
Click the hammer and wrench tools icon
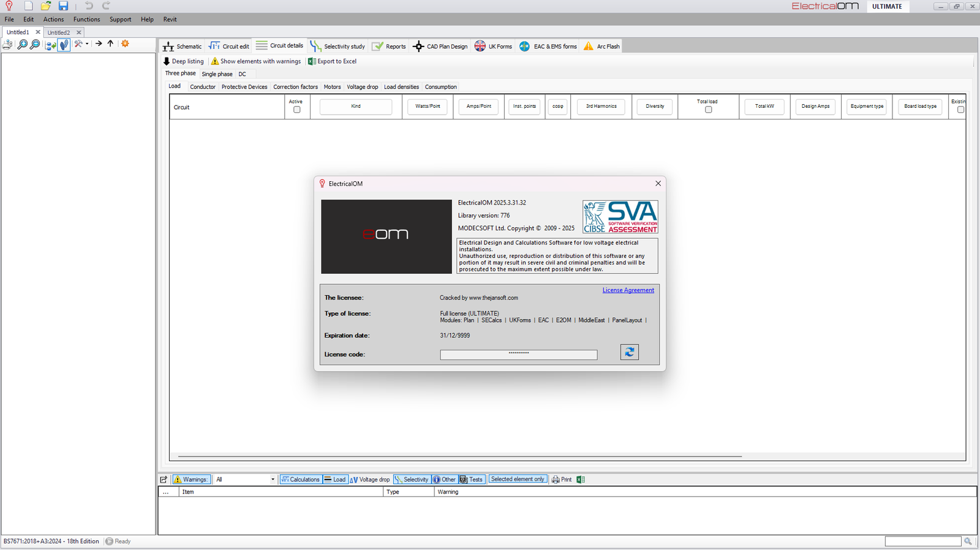pos(78,44)
